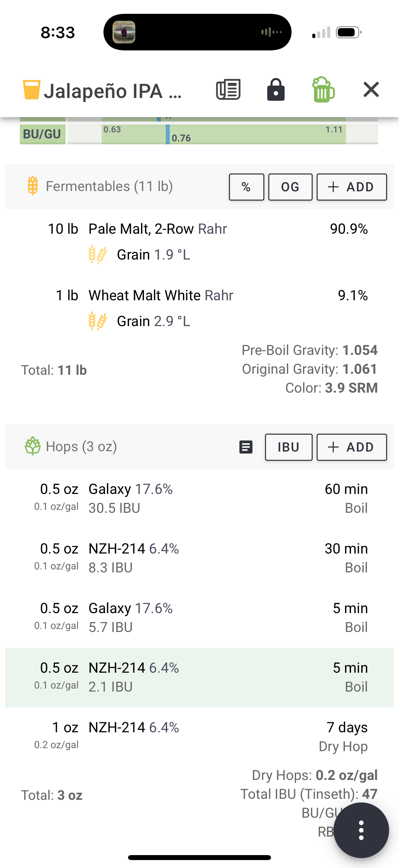
Task: Open the Pale Malt 2-Row Rahr entry
Action: pyautogui.click(x=199, y=242)
